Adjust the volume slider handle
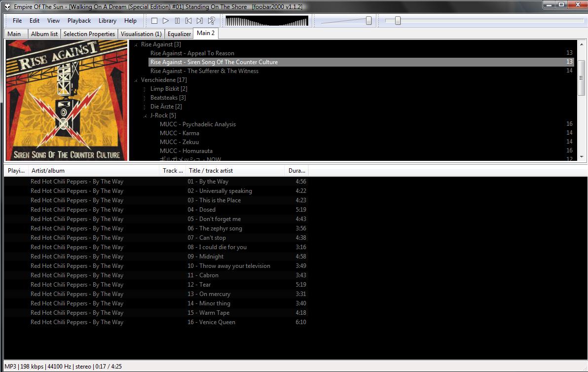 click(368, 21)
